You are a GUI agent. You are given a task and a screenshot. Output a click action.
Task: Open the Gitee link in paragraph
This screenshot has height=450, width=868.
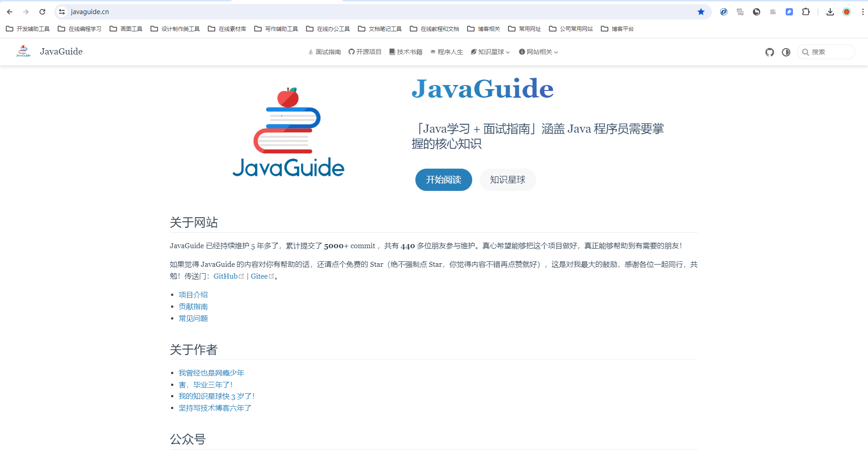point(262,276)
